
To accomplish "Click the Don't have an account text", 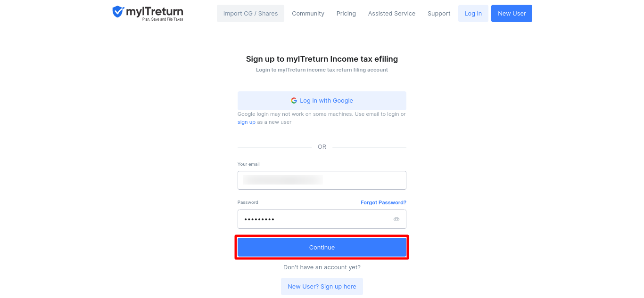I will pos(322,267).
